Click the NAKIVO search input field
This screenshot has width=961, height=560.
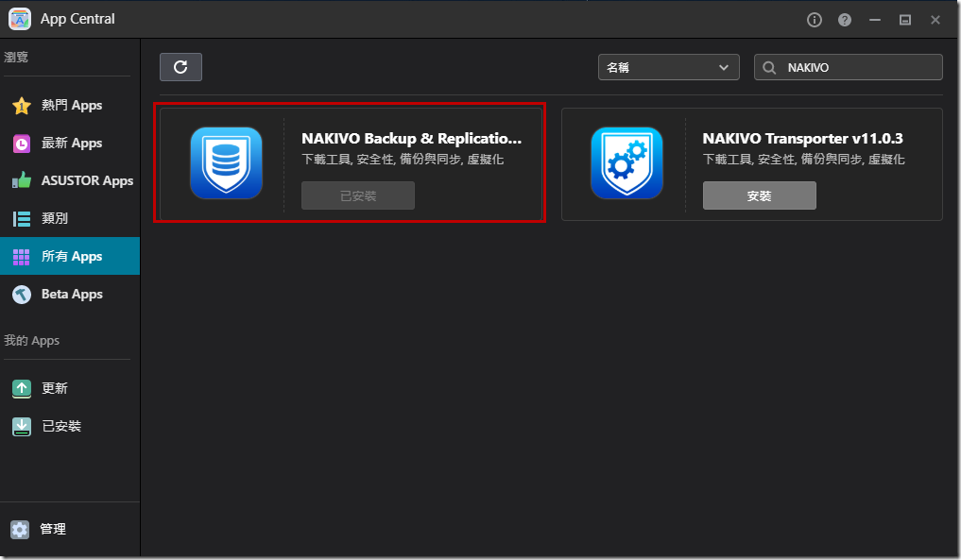pyautogui.click(x=849, y=67)
